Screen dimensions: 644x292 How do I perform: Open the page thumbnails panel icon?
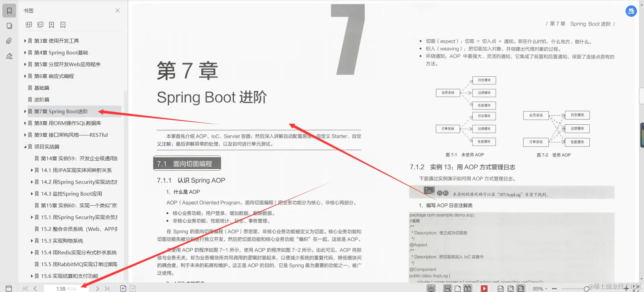pyautogui.click(x=9, y=26)
